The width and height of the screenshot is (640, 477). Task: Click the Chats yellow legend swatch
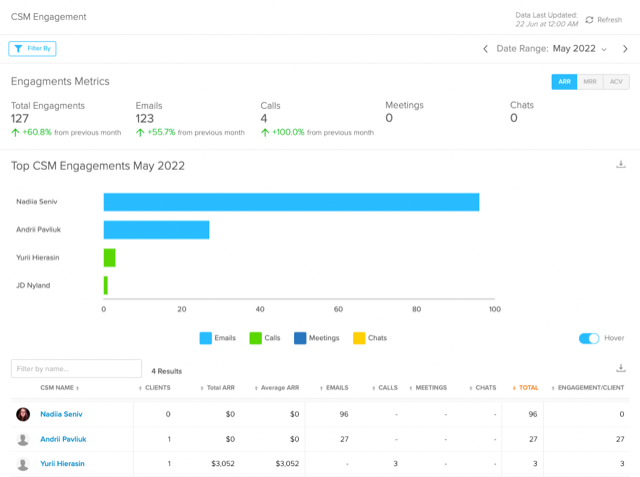coord(359,338)
